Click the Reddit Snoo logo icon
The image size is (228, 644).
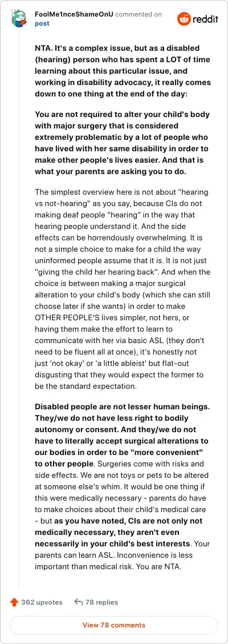(184, 19)
